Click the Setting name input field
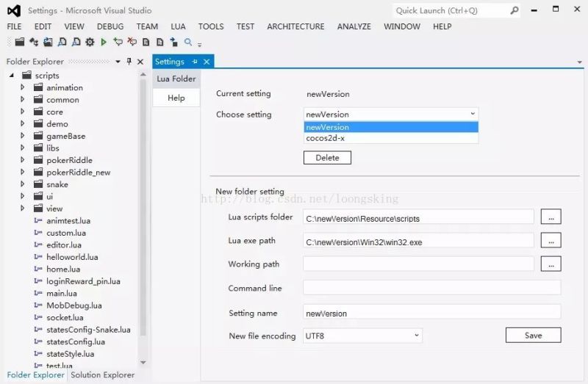The height and width of the screenshot is (384, 588). 432,313
